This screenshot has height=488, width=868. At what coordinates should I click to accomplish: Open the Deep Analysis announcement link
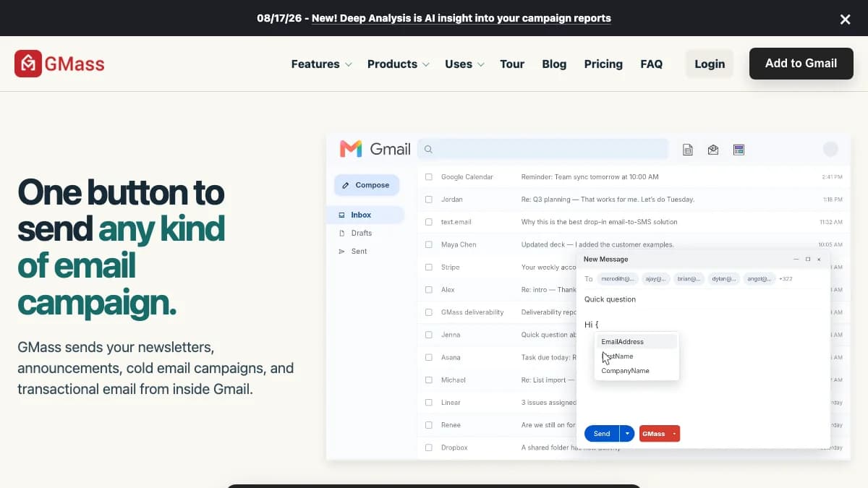click(461, 18)
